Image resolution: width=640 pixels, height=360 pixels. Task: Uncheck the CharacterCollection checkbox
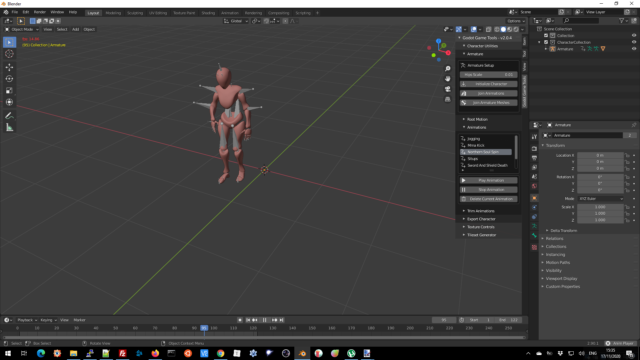tap(546, 42)
